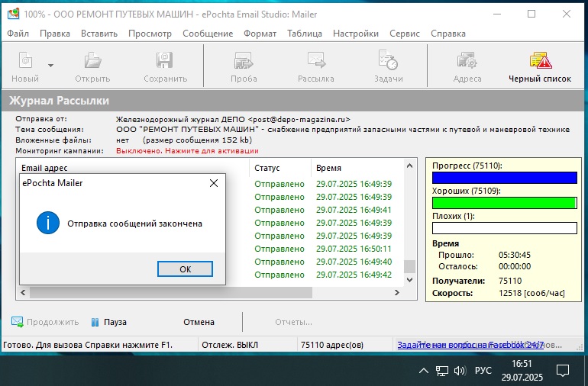The width and height of the screenshot is (588, 386).
Task: Click Отслеж. ВЫКЛ status bar entry
Action: coord(230,345)
